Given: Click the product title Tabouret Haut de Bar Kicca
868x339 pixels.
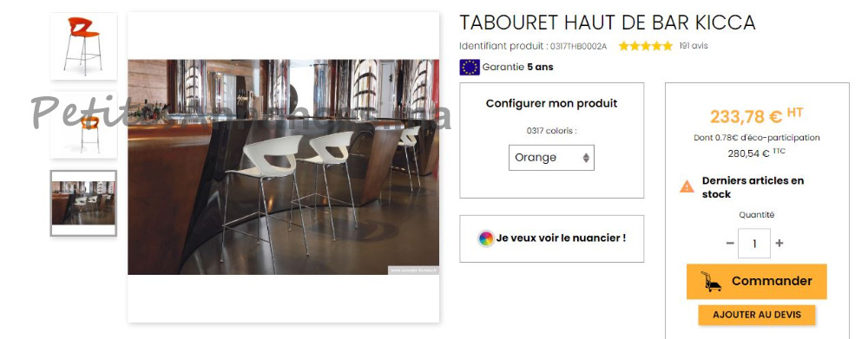Looking at the screenshot, I should pyautogui.click(x=608, y=23).
